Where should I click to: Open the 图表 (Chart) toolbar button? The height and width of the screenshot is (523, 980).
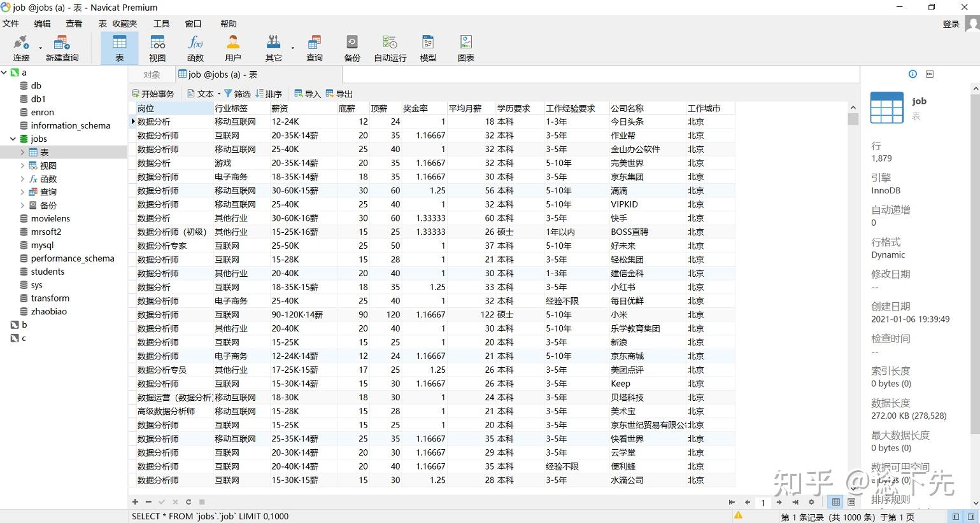coord(466,48)
